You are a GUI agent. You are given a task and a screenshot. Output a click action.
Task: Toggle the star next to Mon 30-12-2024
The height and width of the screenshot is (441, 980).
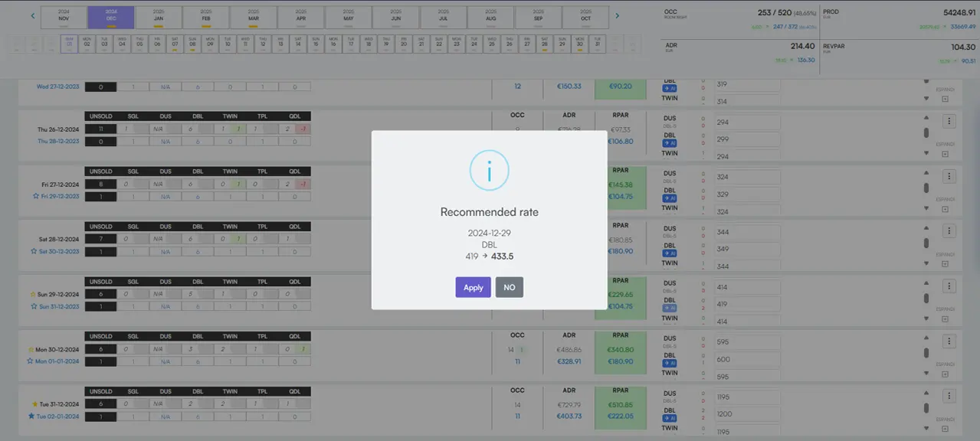coord(31,349)
